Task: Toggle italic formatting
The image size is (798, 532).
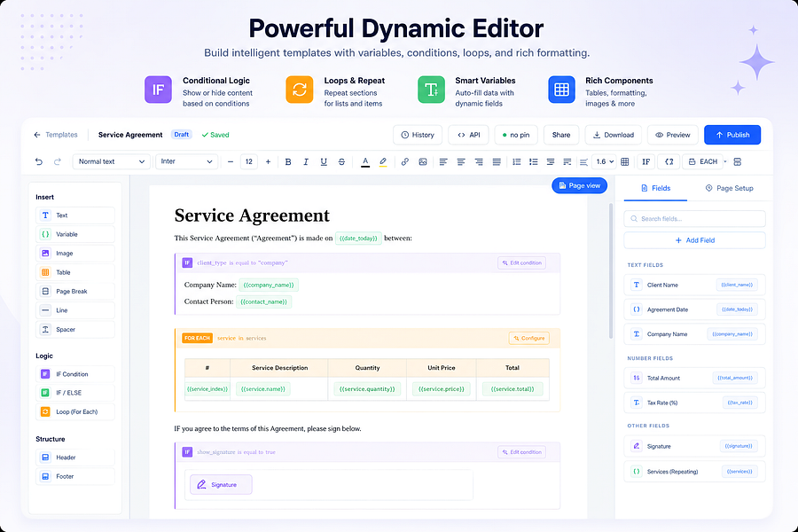Action: (x=306, y=162)
